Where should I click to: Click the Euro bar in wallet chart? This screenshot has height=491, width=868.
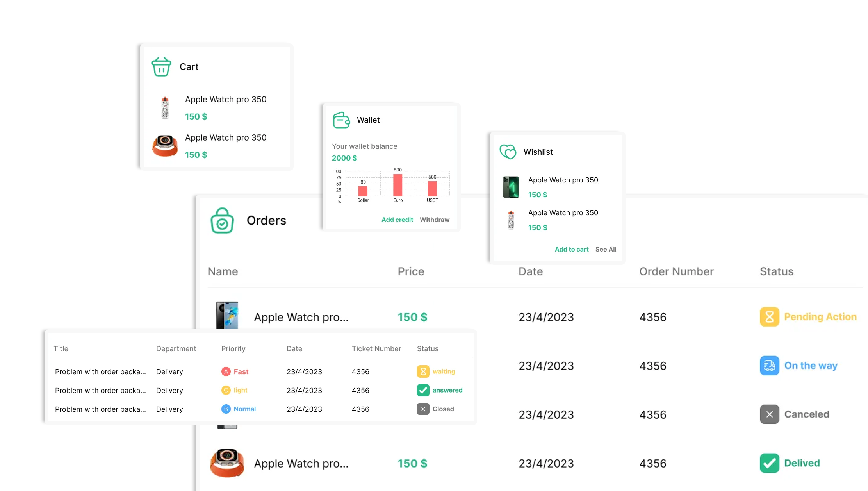[397, 186]
